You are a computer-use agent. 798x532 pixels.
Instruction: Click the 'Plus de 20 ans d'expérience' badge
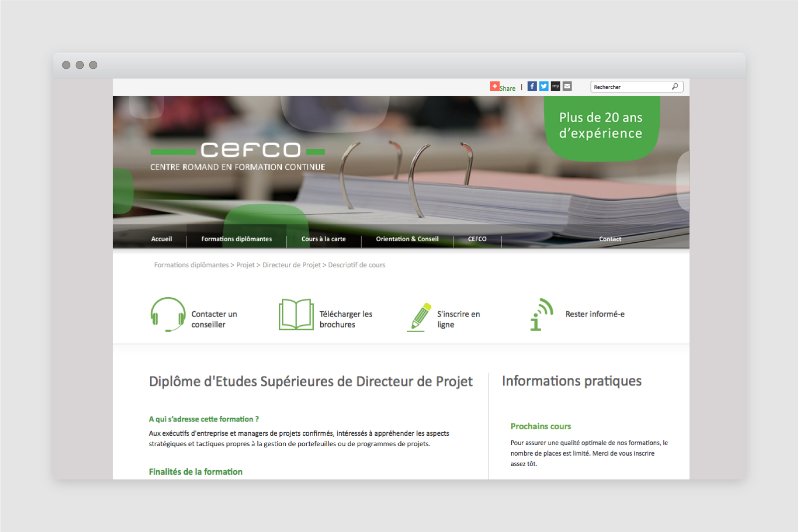[x=601, y=128]
